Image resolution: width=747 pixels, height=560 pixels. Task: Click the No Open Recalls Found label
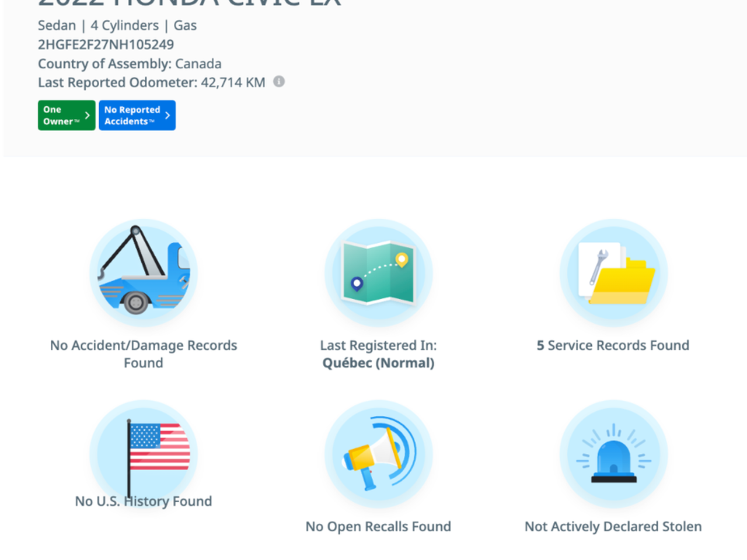(378, 526)
